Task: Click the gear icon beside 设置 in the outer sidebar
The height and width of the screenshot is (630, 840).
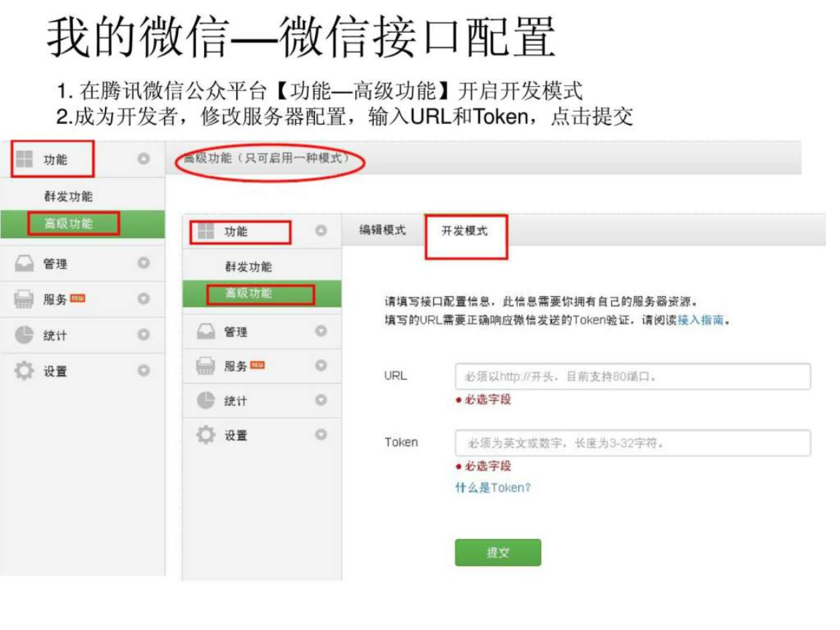Action: click(x=23, y=370)
